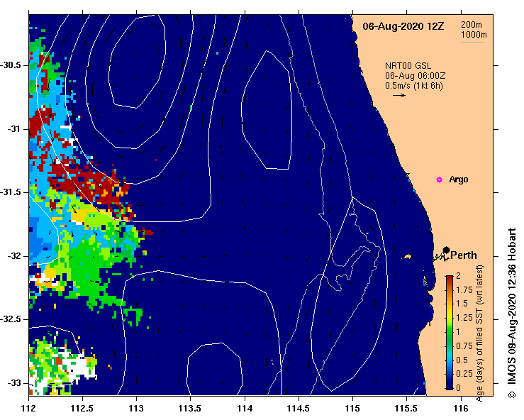The image size is (524, 420).
Task: Click colorbar tick label 0.25
Action: pos(464,374)
